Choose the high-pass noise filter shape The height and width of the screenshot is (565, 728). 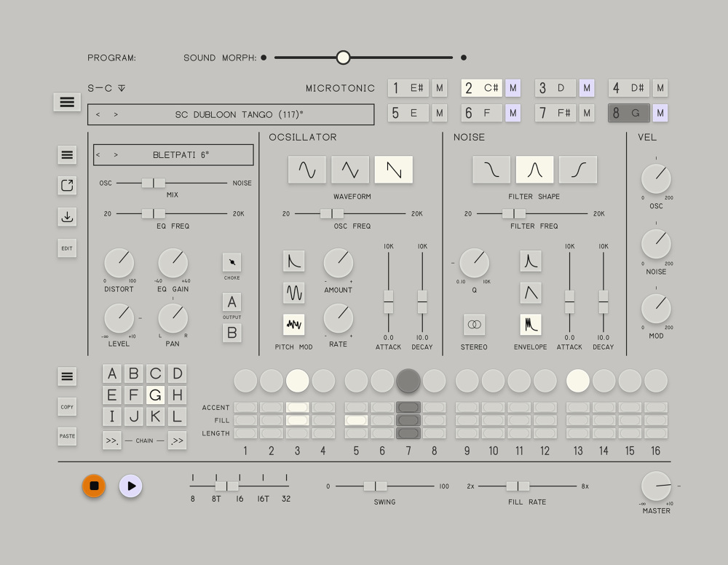click(578, 170)
